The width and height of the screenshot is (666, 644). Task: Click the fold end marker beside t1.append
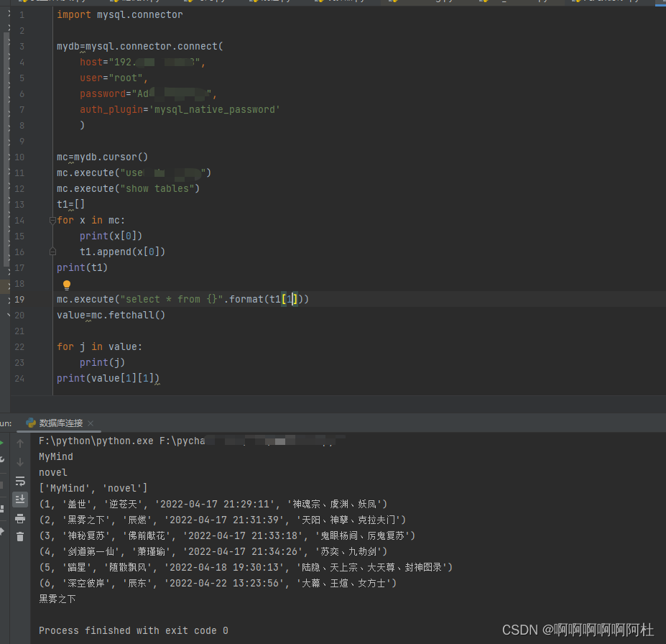click(x=52, y=252)
